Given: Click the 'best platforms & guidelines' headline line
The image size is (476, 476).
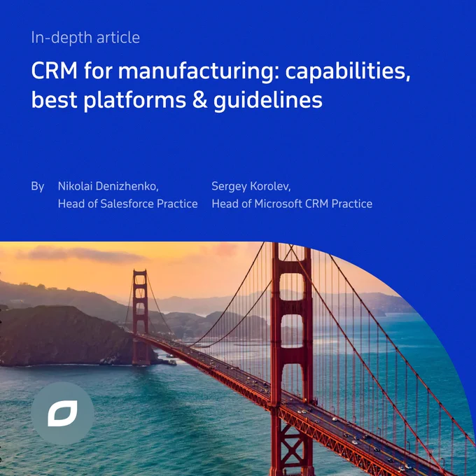Looking at the screenshot, I should click(x=176, y=101).
